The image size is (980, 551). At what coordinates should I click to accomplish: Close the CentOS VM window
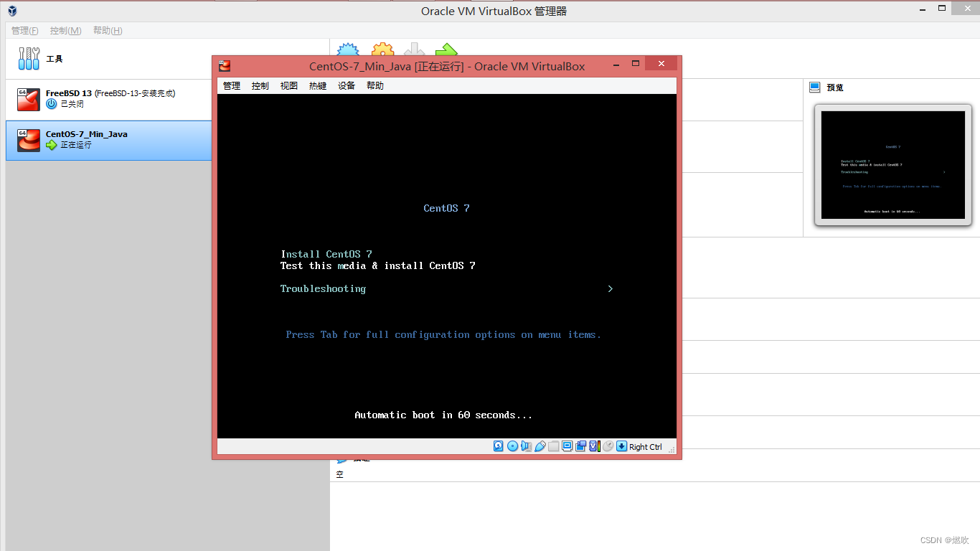click(661, 65)
